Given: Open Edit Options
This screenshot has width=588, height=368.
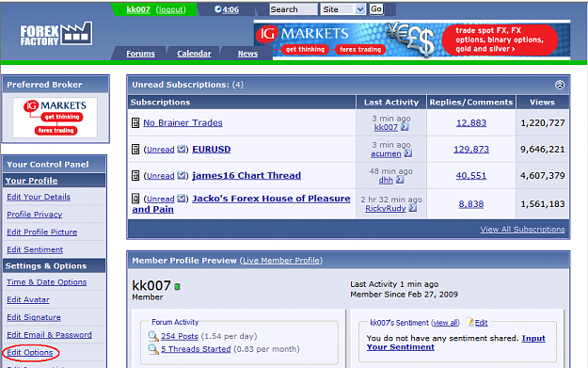Looking at the screenshot, I should 30,353.
